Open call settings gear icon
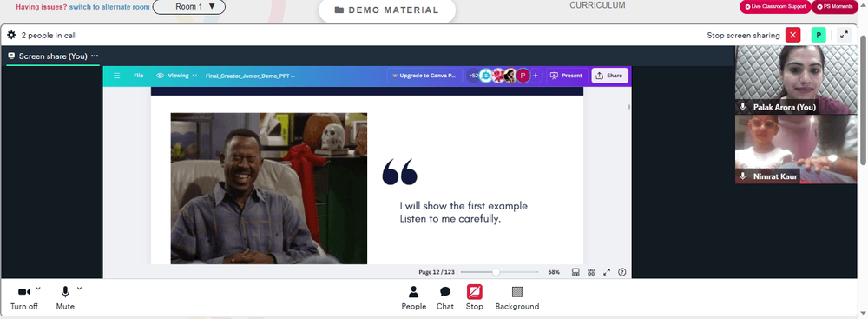Screen dimensions: 868x319 point(11,35)
